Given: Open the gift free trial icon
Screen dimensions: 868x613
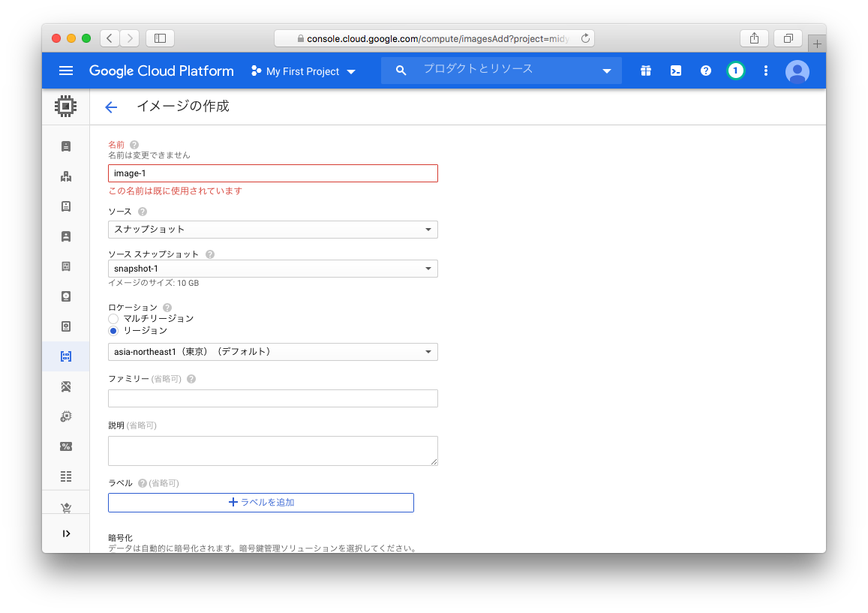Looking at the screenshot, I should [645, 71].
